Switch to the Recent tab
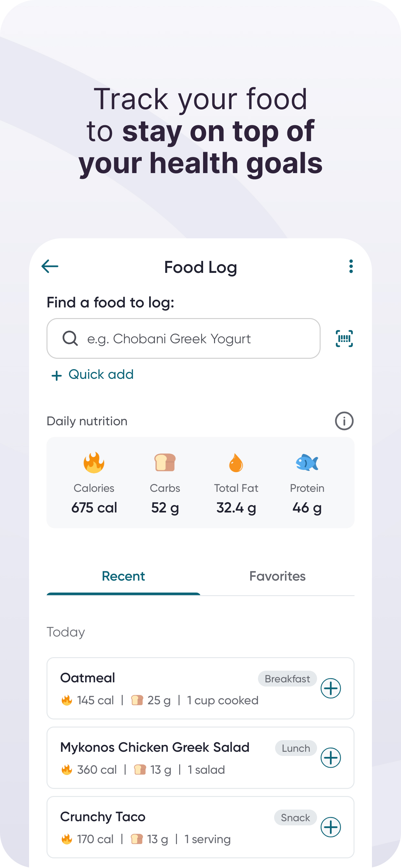 click(123, 576)
